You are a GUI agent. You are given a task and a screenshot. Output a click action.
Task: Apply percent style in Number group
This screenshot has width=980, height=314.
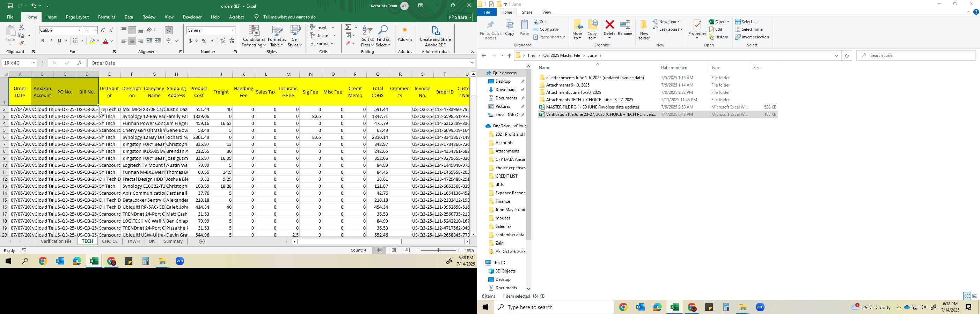204,41
